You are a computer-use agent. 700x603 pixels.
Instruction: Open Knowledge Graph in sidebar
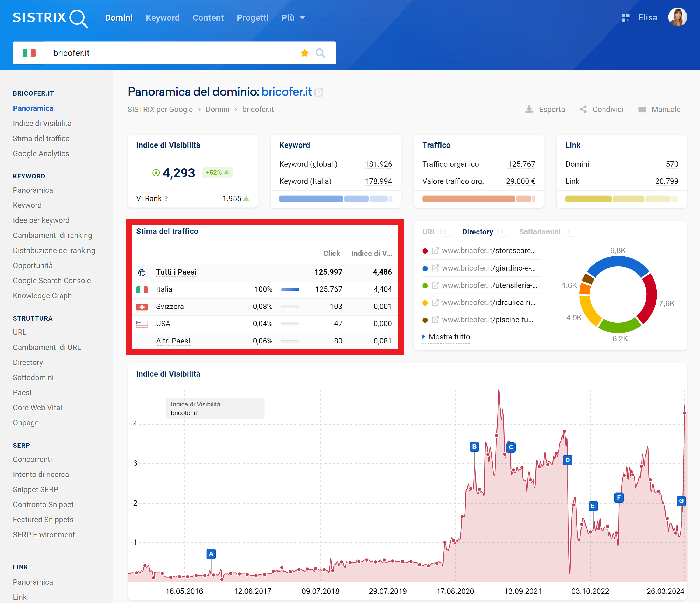[x=42, y=296]
